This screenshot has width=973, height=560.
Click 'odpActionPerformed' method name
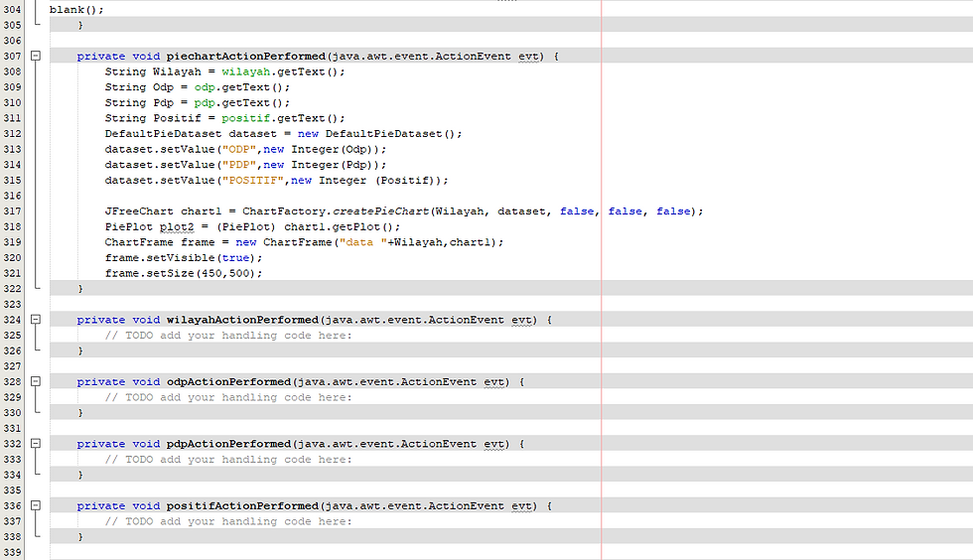click(228, 382)
